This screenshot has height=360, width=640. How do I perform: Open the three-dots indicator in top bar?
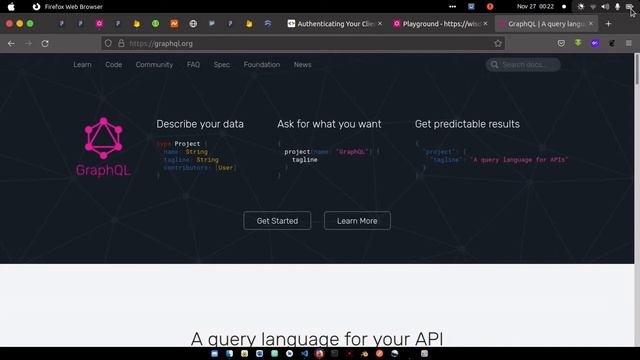452,7
